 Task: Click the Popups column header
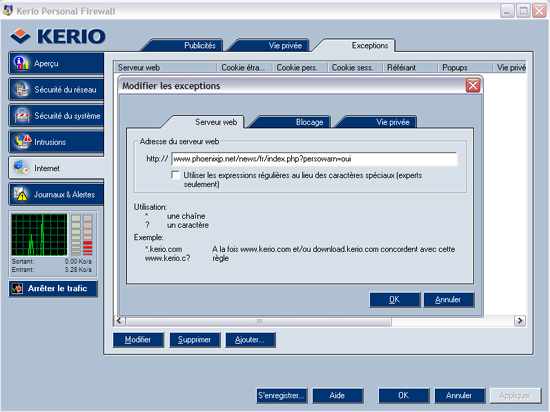click(465, 67)
